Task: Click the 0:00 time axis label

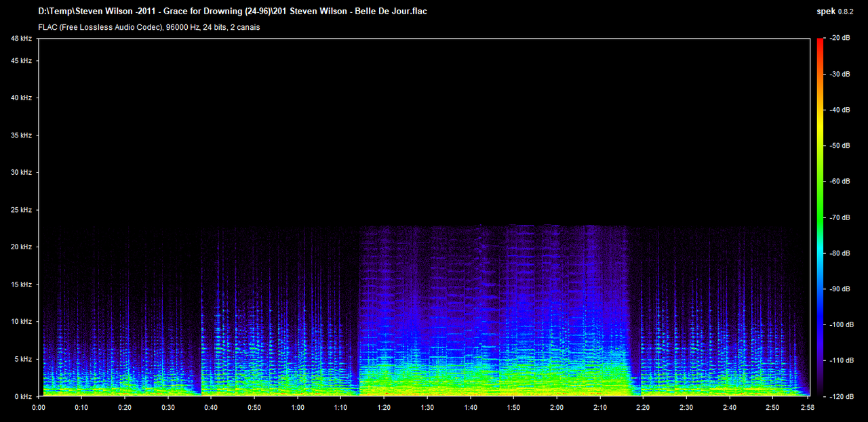Action: pyautogui.click(x=39, y=408)
